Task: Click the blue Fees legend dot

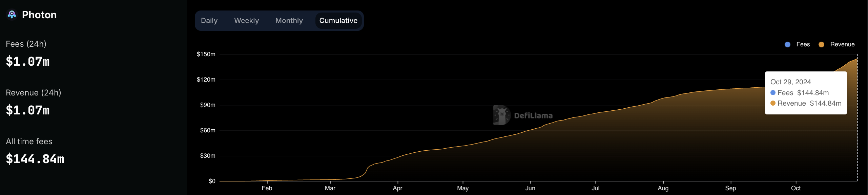Action: tap(787, 45)
